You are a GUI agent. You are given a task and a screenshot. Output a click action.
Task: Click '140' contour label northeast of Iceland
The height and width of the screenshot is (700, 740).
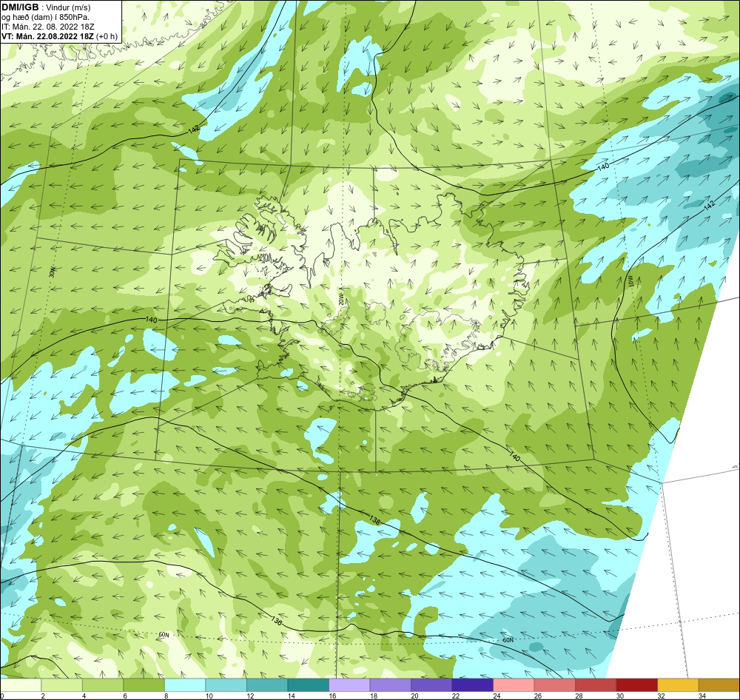[x=603, y=166]
